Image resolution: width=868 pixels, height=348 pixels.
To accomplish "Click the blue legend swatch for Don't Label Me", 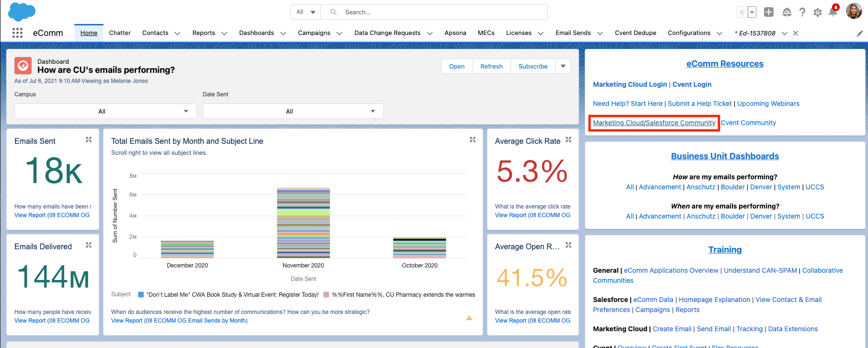I will pyautogui.click(x=141, y=295).
